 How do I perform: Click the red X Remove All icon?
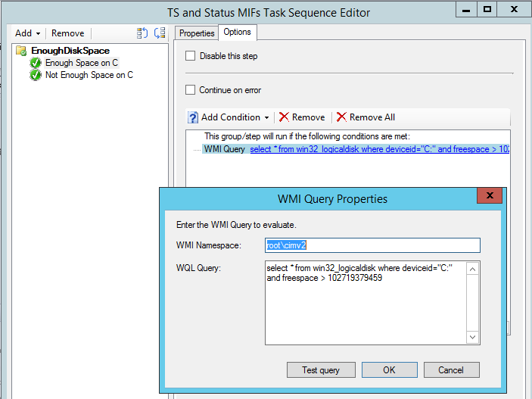[x=341, y=117]
